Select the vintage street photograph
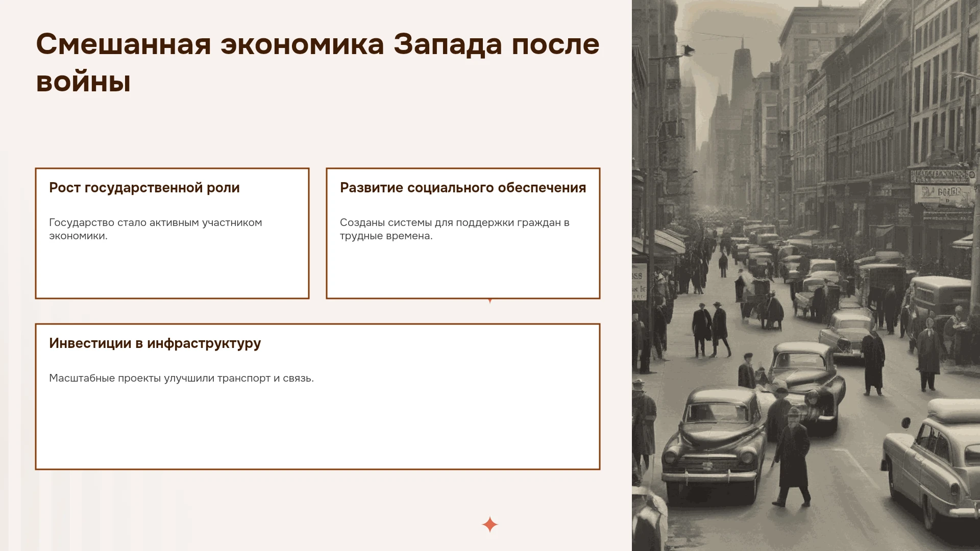Image resolution: width=980 pixels, height=551 pixels. 806,275
